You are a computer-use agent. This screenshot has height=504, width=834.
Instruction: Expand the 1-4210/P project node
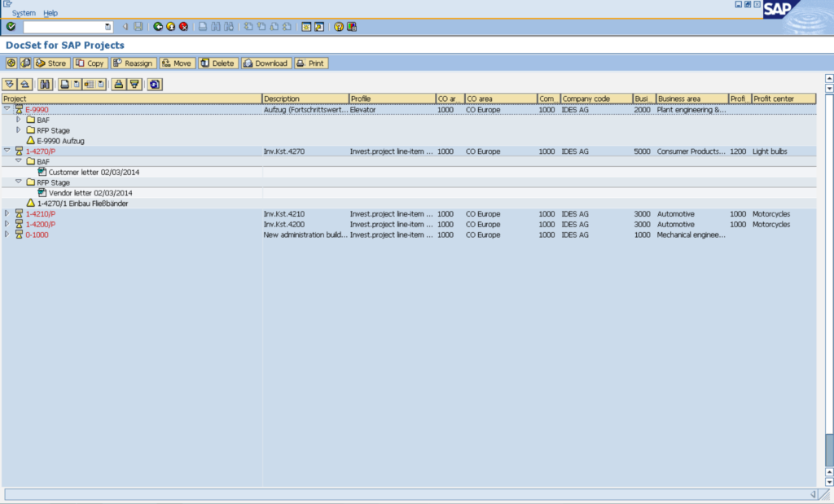[x=7, y=213]
